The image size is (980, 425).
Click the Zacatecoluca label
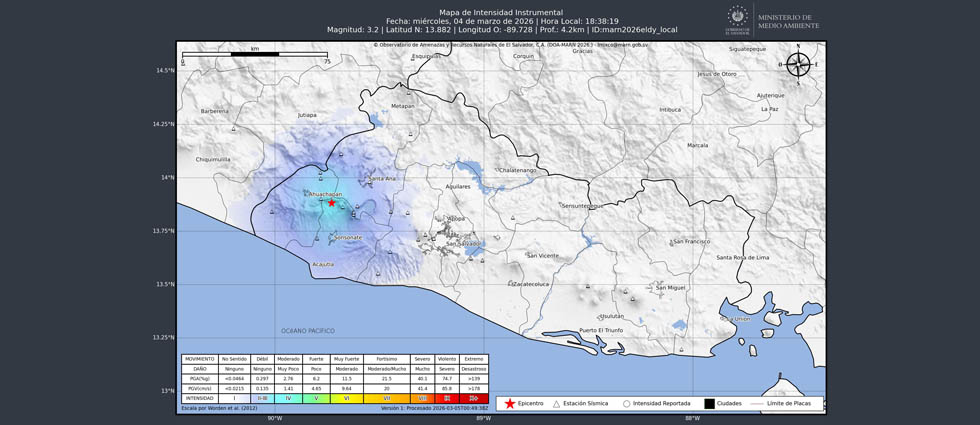(530, 284)
